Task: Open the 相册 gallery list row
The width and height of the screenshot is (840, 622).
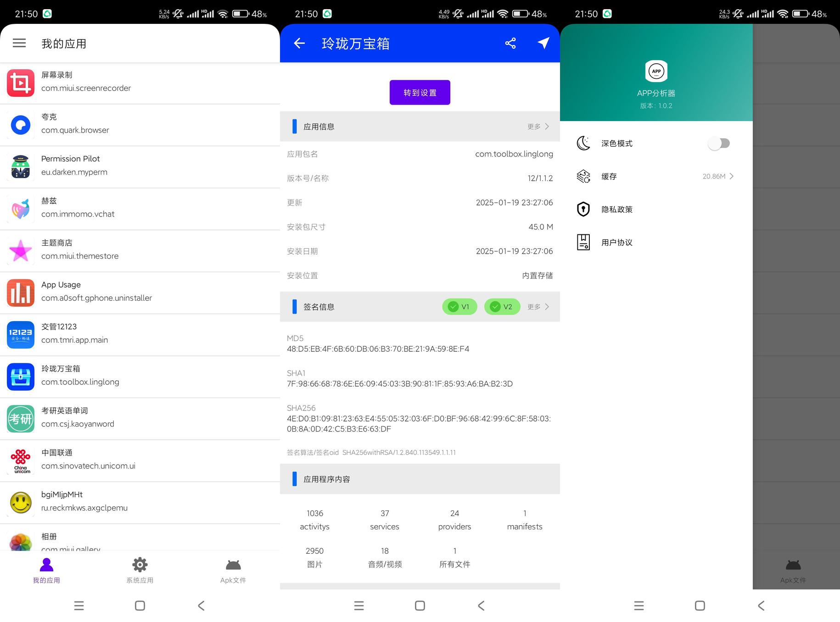Action: (140, 538)
